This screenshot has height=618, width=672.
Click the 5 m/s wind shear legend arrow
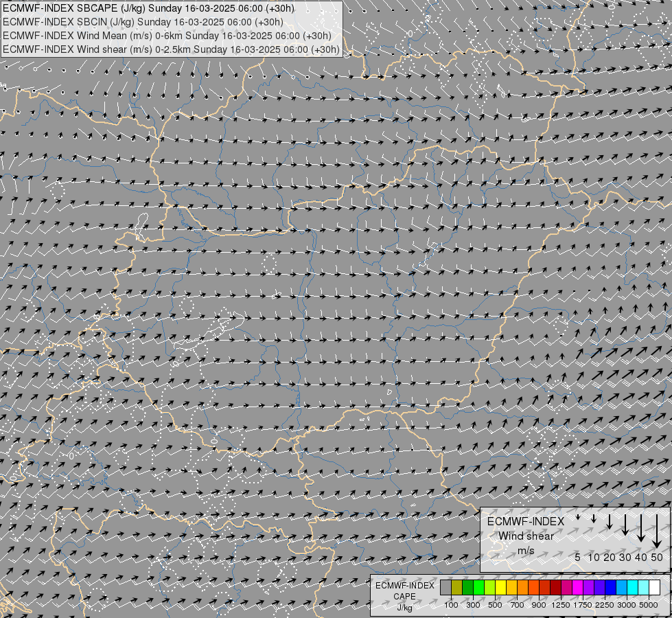click(x=578, y=517)
